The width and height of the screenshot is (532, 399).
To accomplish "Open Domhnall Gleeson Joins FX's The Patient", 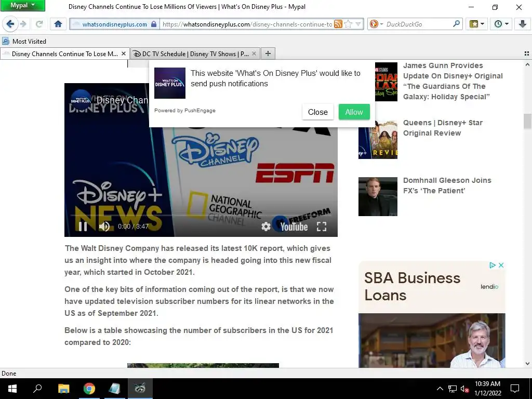I will click(447, 185).
